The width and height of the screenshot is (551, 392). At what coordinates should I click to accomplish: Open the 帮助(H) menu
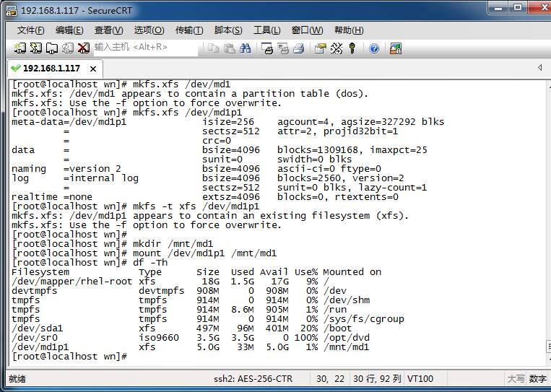pos(349,30)
